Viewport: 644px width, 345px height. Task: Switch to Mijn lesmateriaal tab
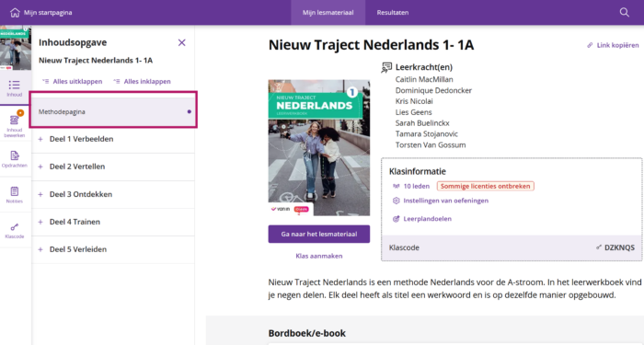(328, 12)
